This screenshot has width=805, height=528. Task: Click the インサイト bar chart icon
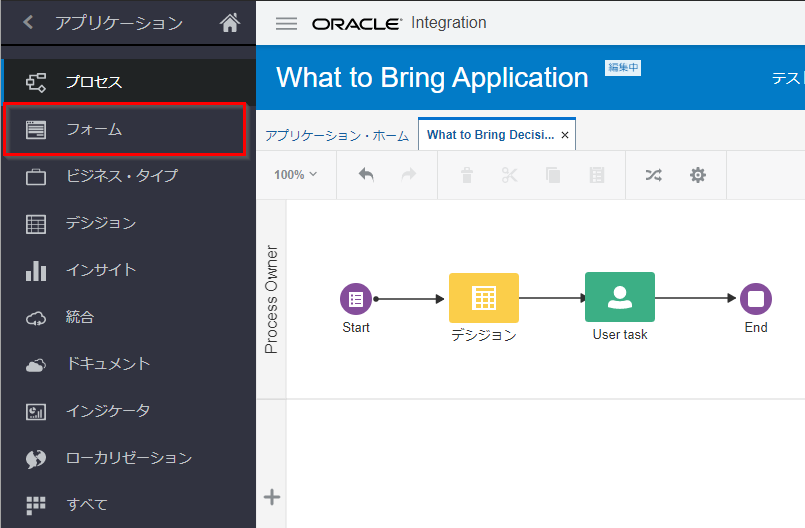coord(36,271)
